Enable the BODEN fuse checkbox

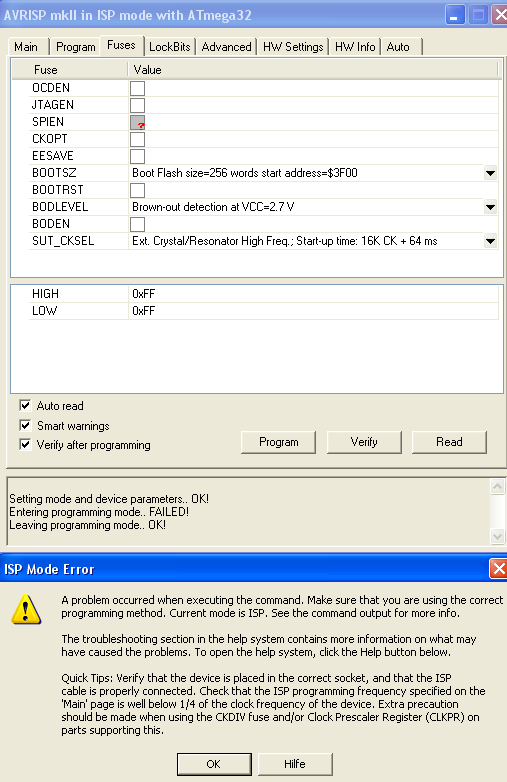click(138, 224)
